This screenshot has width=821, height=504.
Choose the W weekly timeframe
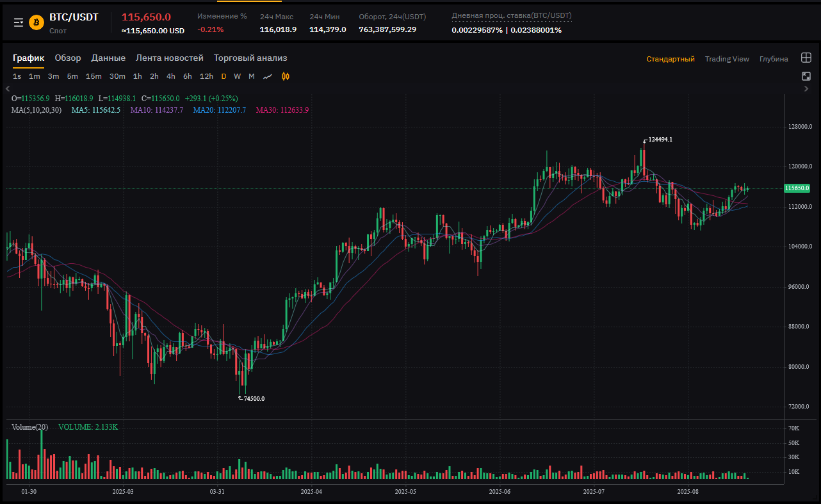click(x=237, y=76)
